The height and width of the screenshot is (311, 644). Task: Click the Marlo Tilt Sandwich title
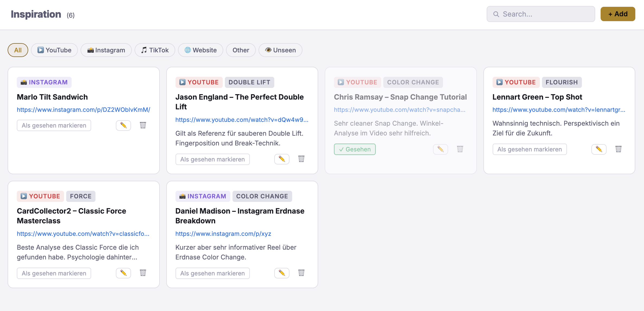click(x=52, y=97)
